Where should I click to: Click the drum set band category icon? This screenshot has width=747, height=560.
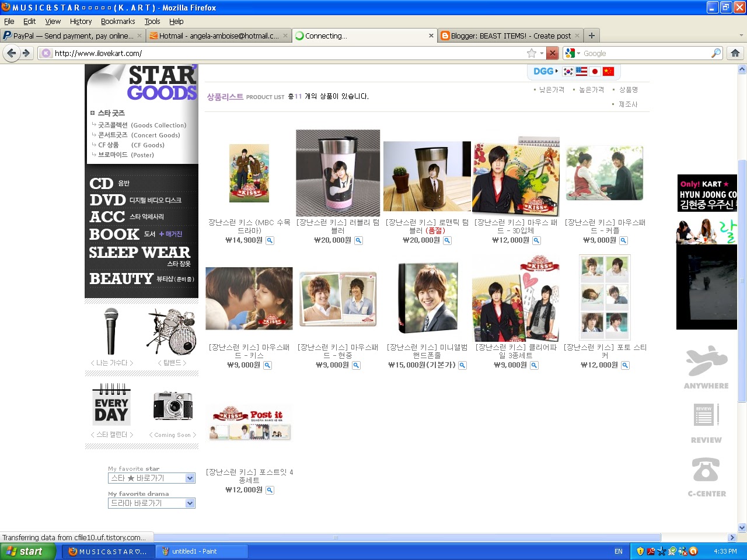(x=172, y=331)
